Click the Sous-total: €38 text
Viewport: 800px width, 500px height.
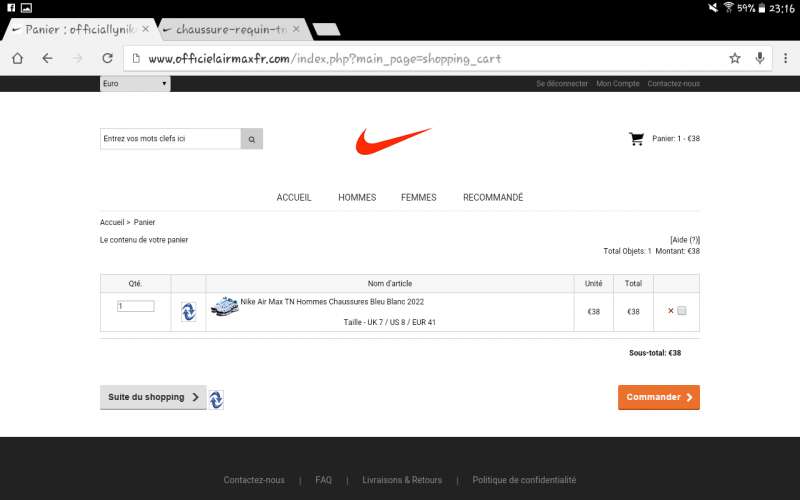655,353
